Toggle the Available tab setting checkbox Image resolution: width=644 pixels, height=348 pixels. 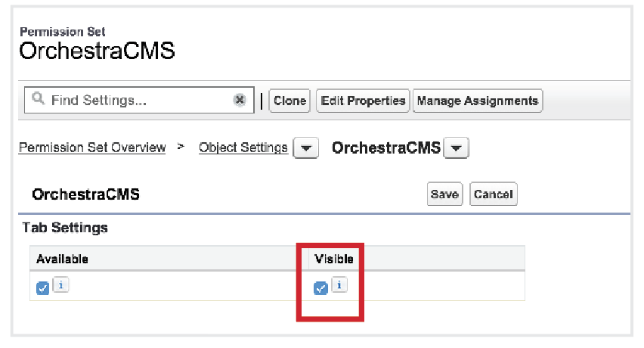coord(43,287)
